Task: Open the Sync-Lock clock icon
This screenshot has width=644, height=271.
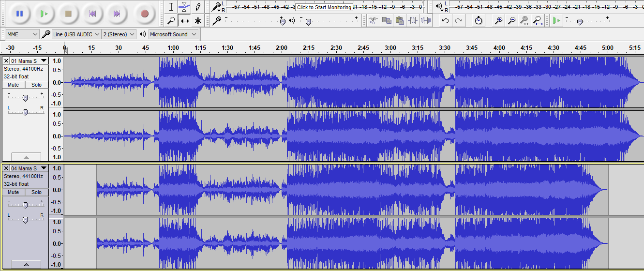Action: [x=478, y=20]
